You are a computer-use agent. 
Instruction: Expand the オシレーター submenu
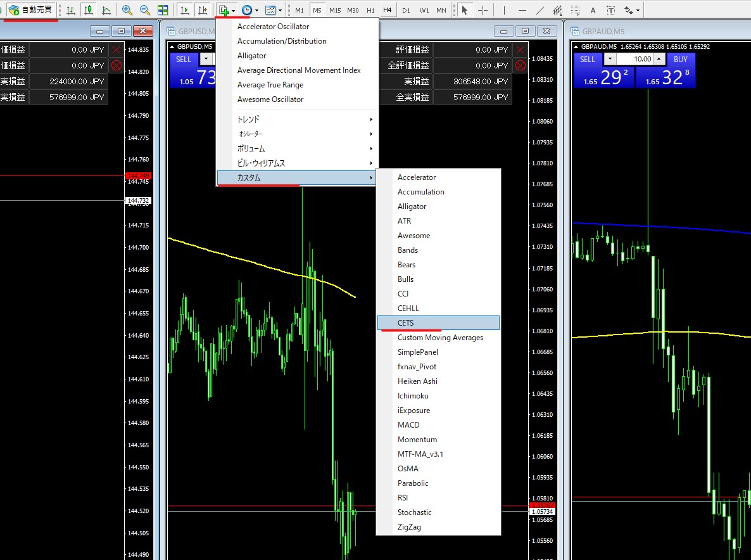pyautogui.click(x=298, y=134)
